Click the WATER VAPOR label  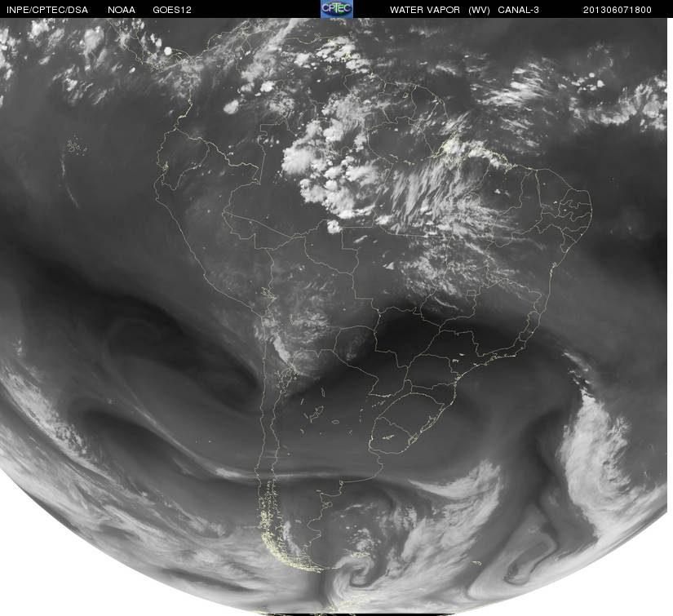425,10
